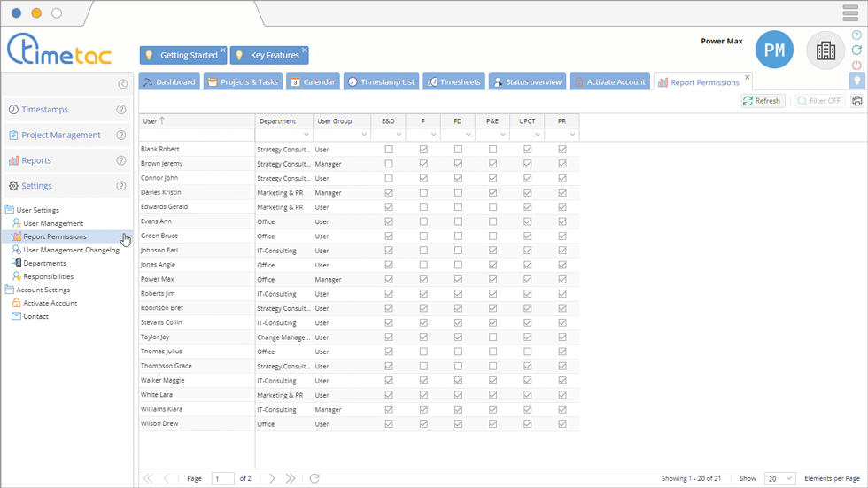Click the pagination reload icon

click(314, 478)
